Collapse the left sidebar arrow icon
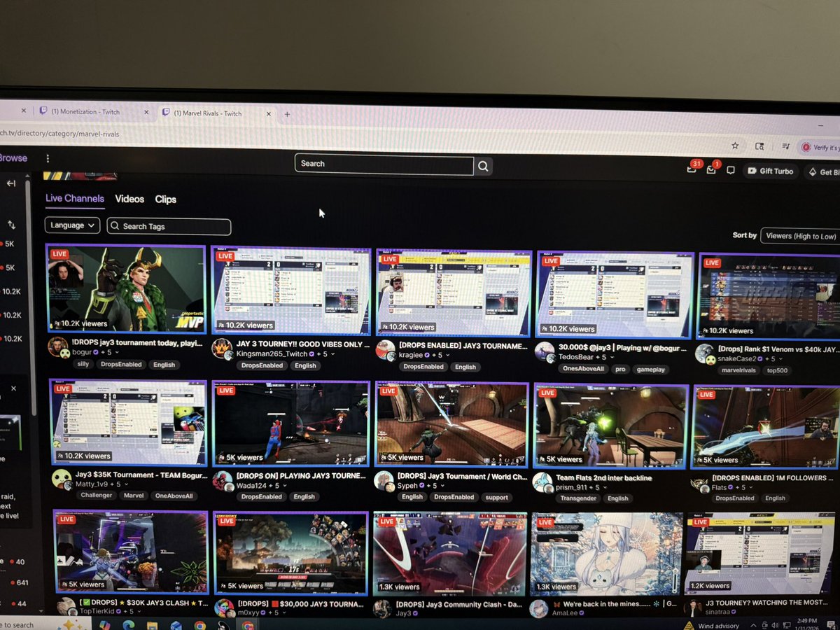This screenshot has width=840, height=630. click(x=11, y=183)
